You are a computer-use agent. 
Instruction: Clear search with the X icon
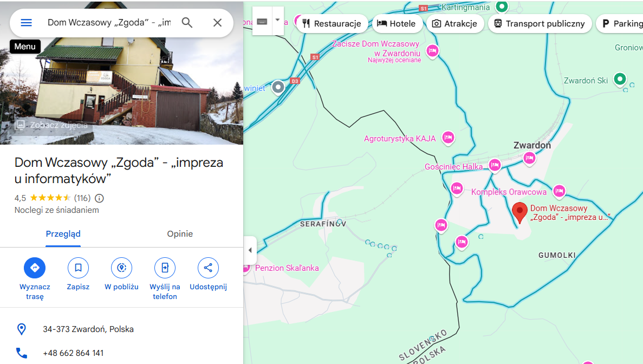[217, 23]
